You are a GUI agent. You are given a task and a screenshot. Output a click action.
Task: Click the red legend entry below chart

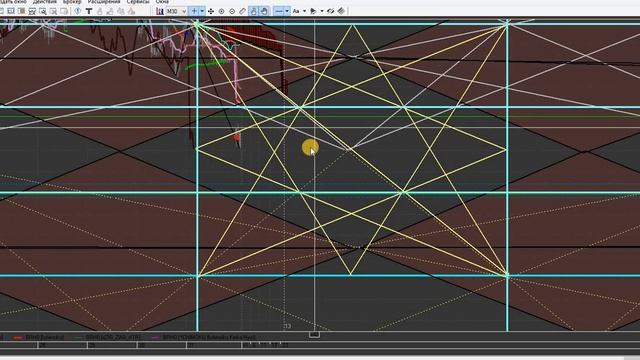pyautogui.click(x=39, y=338)
